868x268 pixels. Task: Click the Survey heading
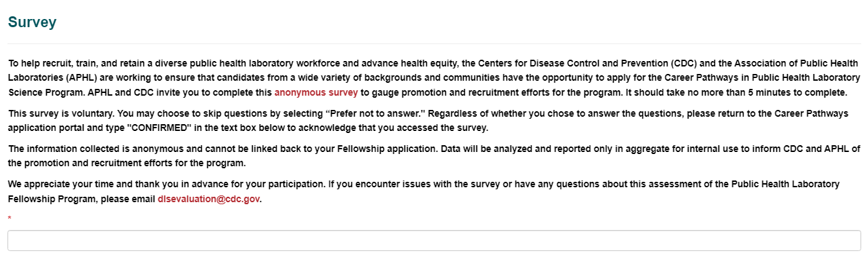(32, 22)
